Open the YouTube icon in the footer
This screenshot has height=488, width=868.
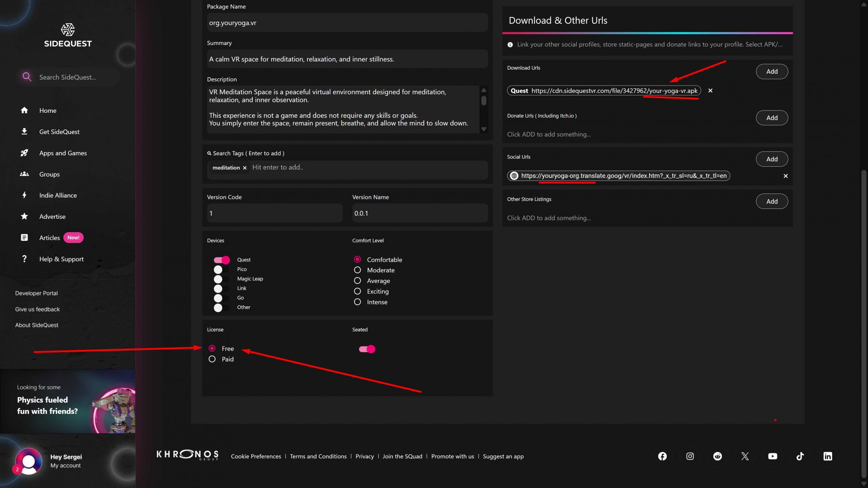(x=772, y=456)
